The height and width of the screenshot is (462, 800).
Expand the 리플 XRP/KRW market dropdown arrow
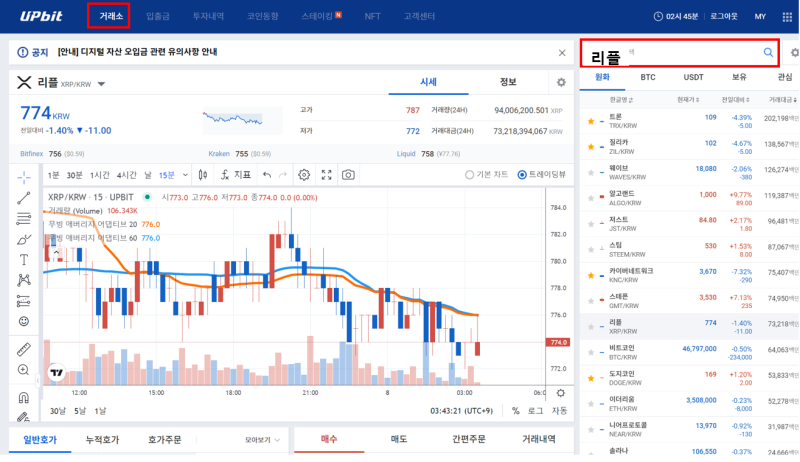coord(101,84)
